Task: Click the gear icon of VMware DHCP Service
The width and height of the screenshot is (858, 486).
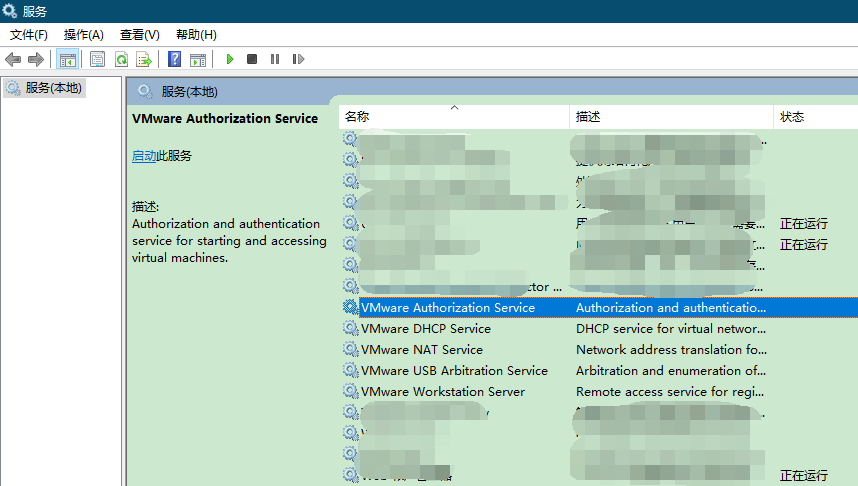Action: (350, 328)
